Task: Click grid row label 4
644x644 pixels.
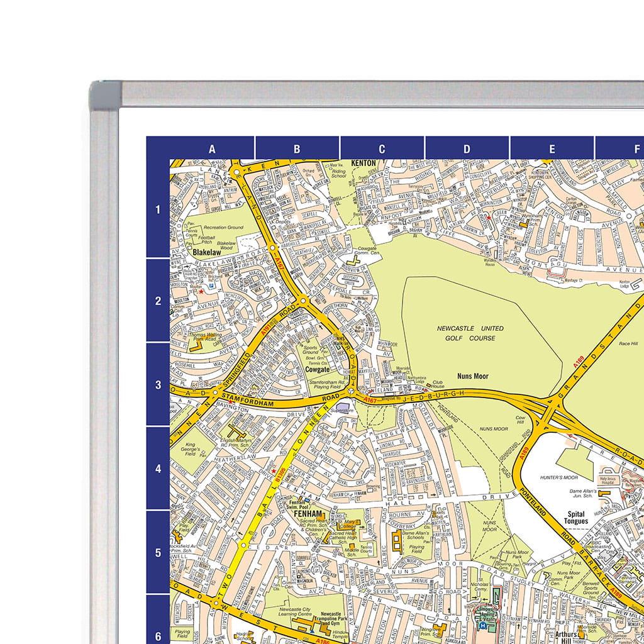Action: pyautogui.click(x=158, y=469)
